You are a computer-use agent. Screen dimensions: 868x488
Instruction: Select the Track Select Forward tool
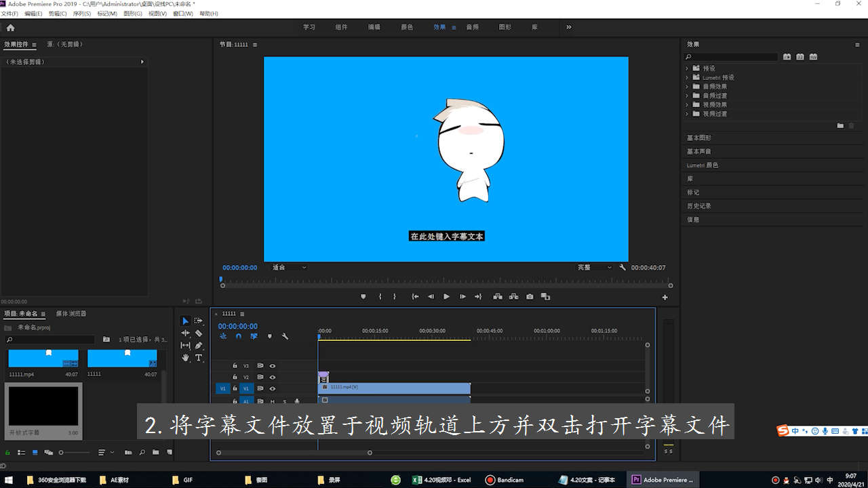click(x=199, y=321)
